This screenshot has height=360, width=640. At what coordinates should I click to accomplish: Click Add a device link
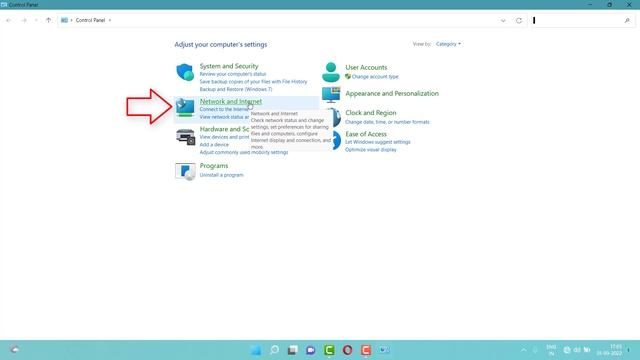click(214, 144)
